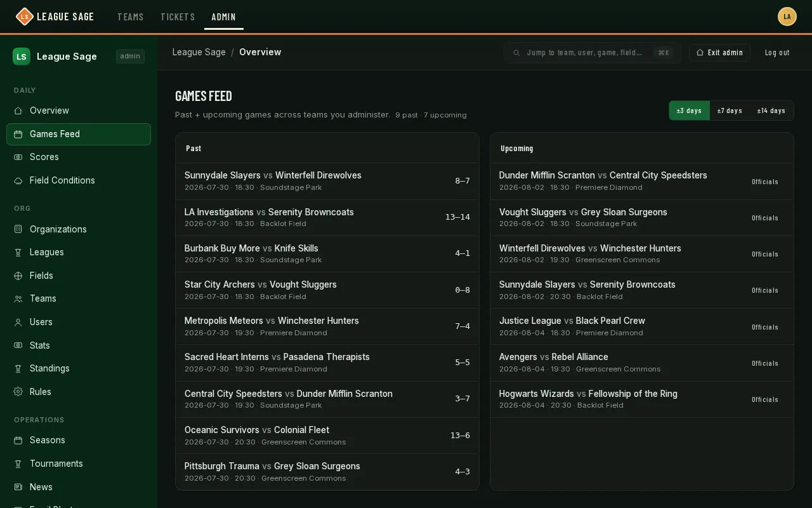Open Sunnydale Slayers vs Winterfell Direwolves game
Screen dimensions: 812x508
(327, 181)
